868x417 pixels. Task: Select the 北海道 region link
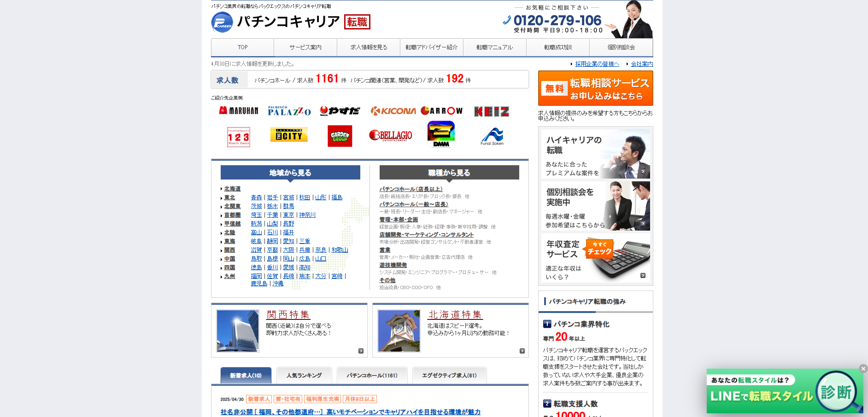point(232,189)
